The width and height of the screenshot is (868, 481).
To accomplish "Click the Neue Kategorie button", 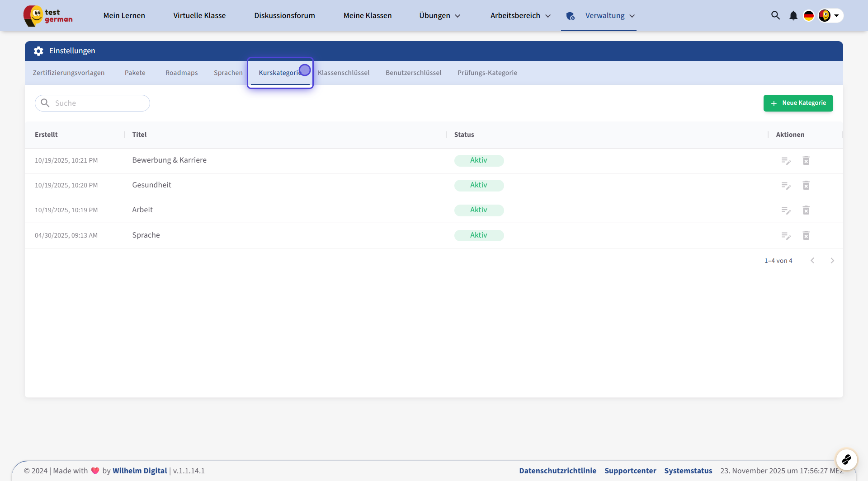I will tap(798, 103).
